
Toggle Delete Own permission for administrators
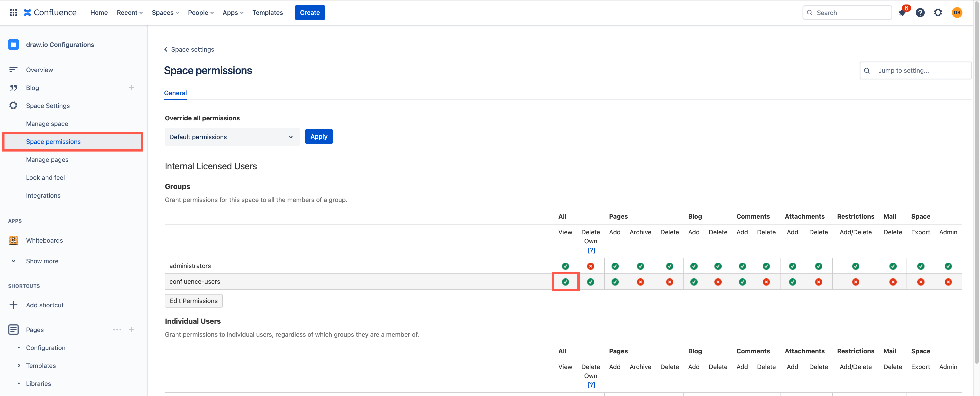(x=590, y=265)
